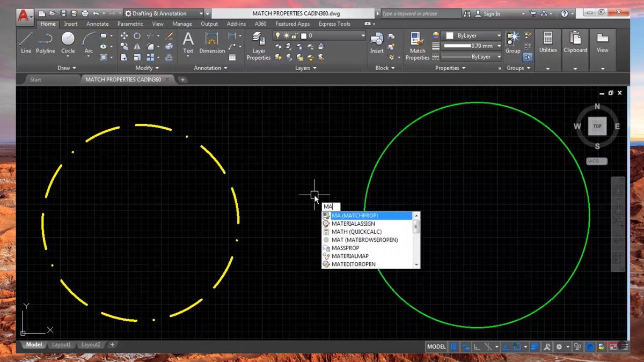Image resolution: width=644 pixels, height=362 pixels.
Task: Toggle polar tracking in status bar
Action: coord(488,347)
